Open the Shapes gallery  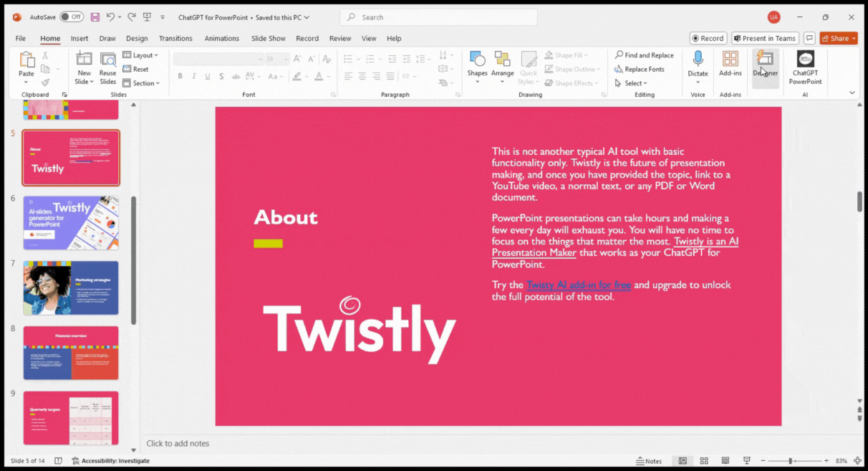tap(477, 59)
